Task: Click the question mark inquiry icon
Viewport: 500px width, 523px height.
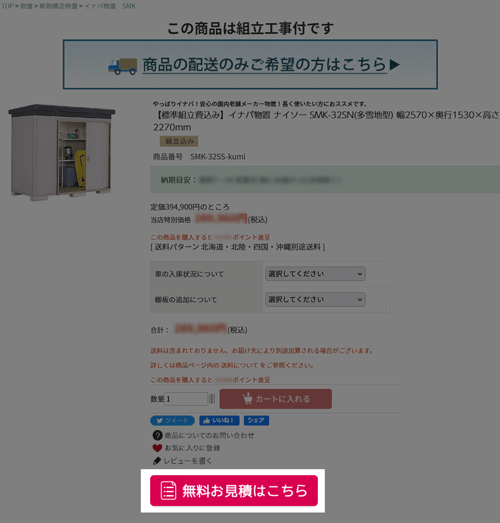Action: point(157,435)
